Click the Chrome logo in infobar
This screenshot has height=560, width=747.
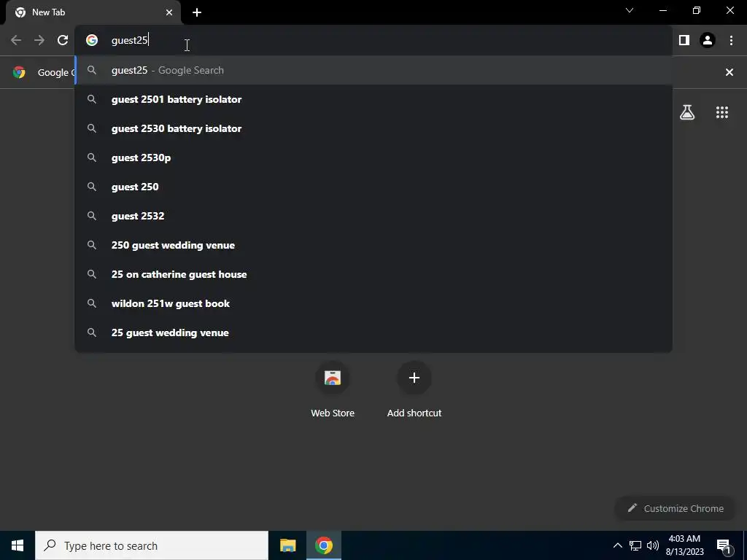[x=19, y=72]
